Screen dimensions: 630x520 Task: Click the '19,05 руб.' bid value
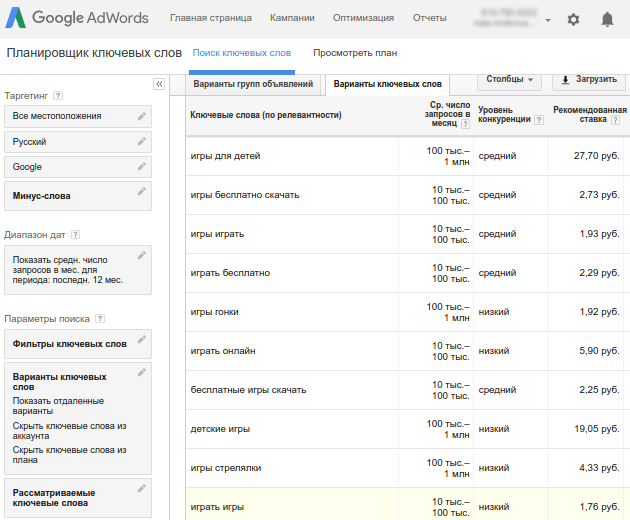point(597,429)
